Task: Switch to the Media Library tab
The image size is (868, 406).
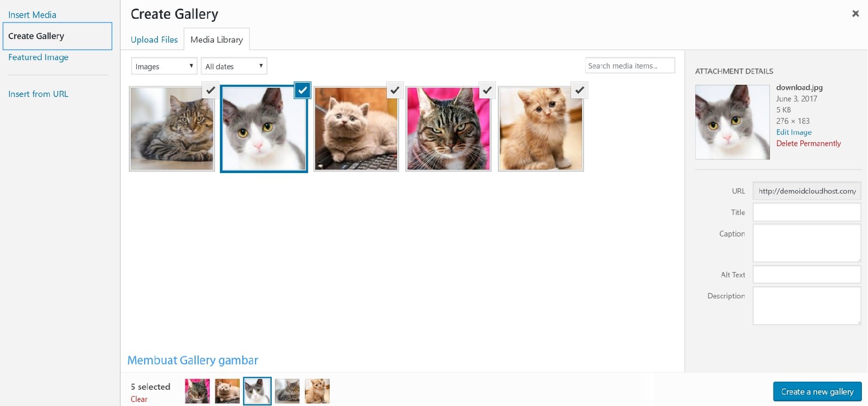Action: click(216, 40)
